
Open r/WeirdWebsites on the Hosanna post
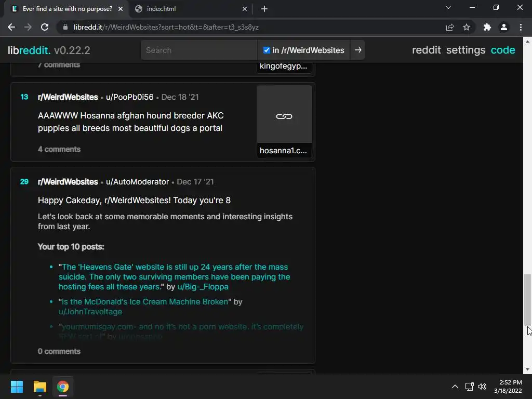click(68, 97)
